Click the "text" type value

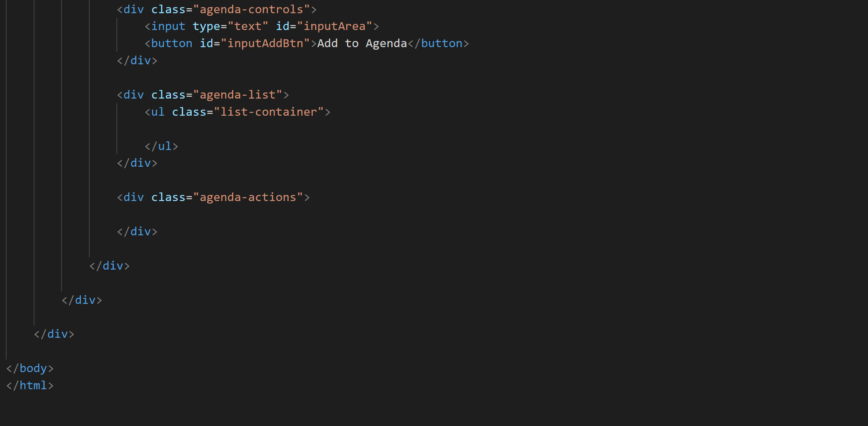(x=248, y=26)
